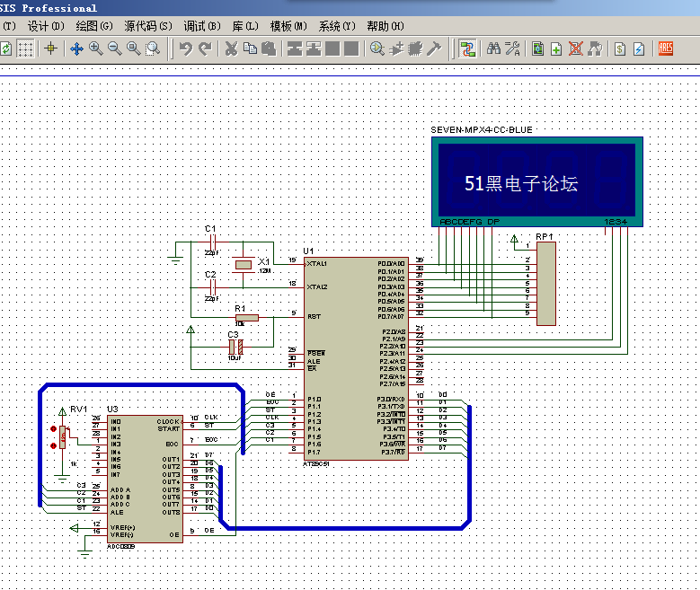
Task: Click the U1 reference label
Action: click(308, 251)
